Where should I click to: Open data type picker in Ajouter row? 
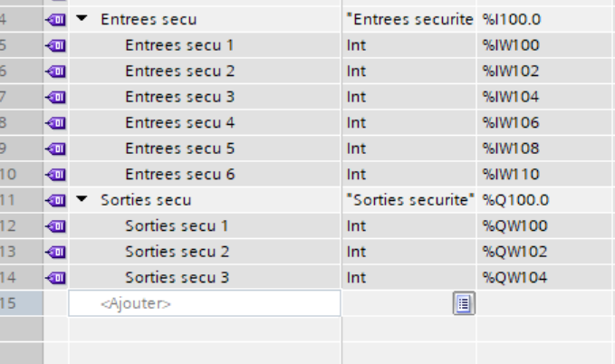click(464, 304)
